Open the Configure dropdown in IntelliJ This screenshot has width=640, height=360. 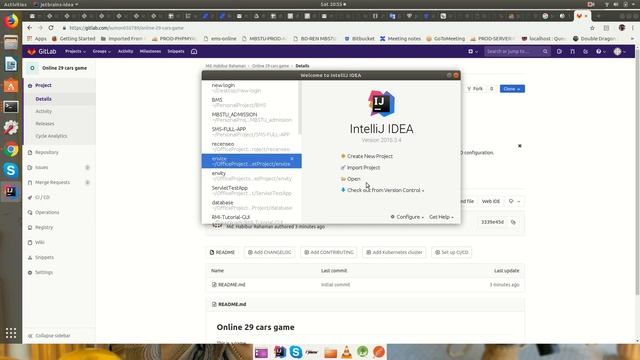pyautogui.click(x=407, y=217)
